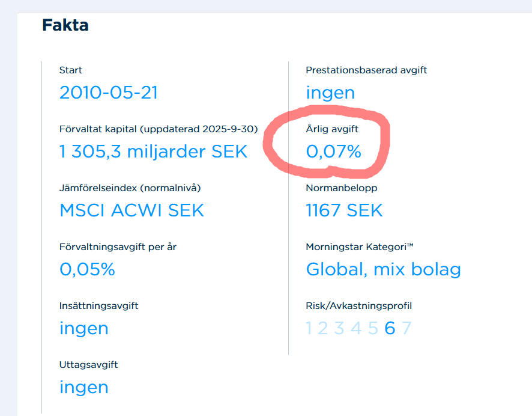Click the circled 0,07% annual fee

click(x=334, y=151)
